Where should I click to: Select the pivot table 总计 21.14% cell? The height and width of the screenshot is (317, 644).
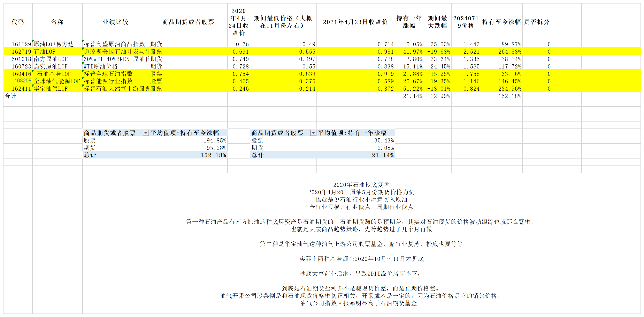click(383, 155)
